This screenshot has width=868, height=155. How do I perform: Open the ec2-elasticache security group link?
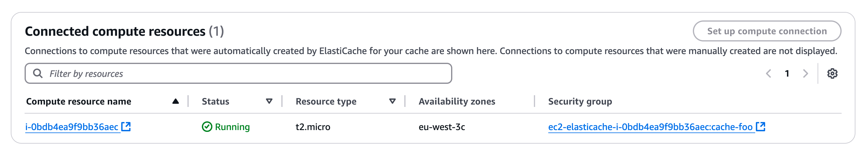pos(650,127)
